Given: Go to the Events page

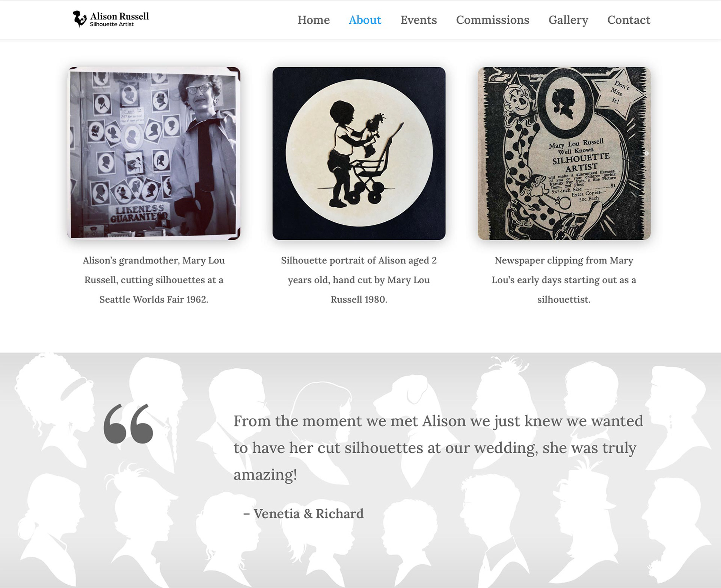Looking at the screenshot, I should [419, 20].
